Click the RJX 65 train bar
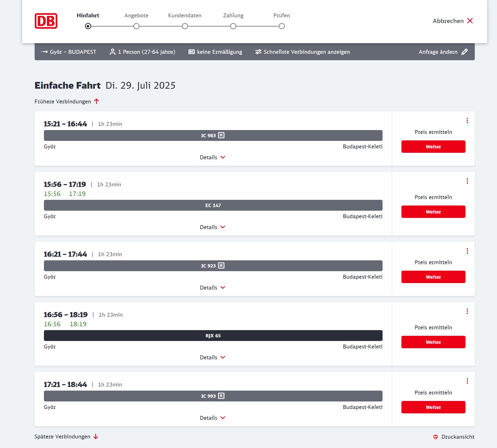This screenshot has height=448, width=497. coord(213,336)
